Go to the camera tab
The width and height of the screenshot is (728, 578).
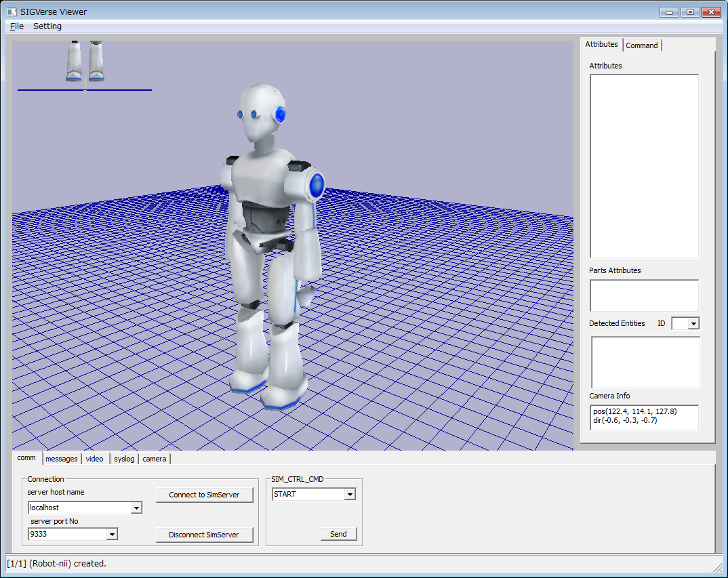click(x=155, y=459)
